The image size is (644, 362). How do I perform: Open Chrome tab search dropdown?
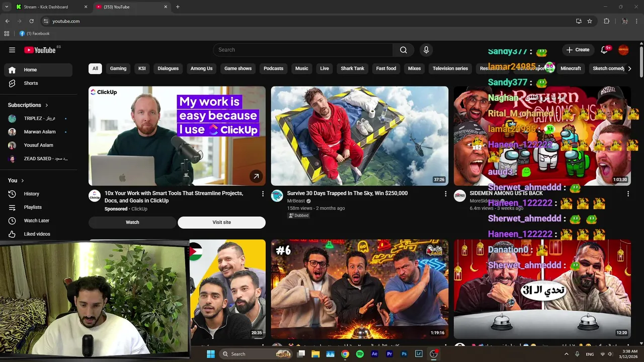pos(7,7)
